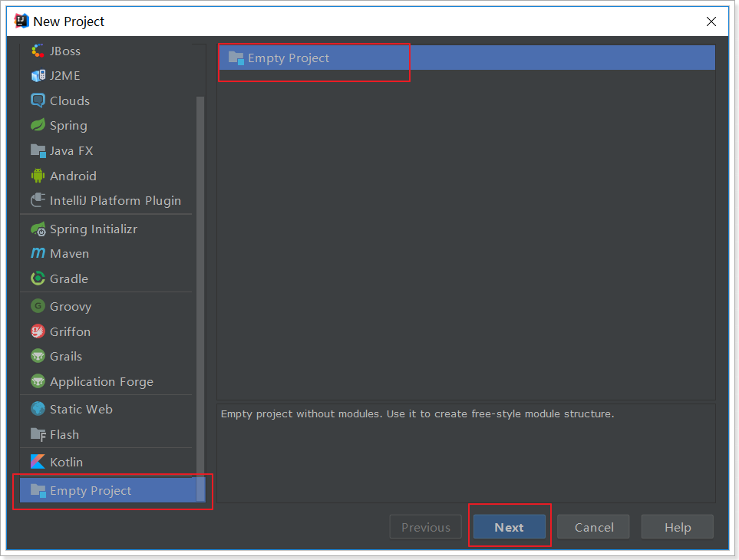This screenshot has width=739, height=560.
Task: Click the Kotlin logo icon
Action: (x=38, y=462)
